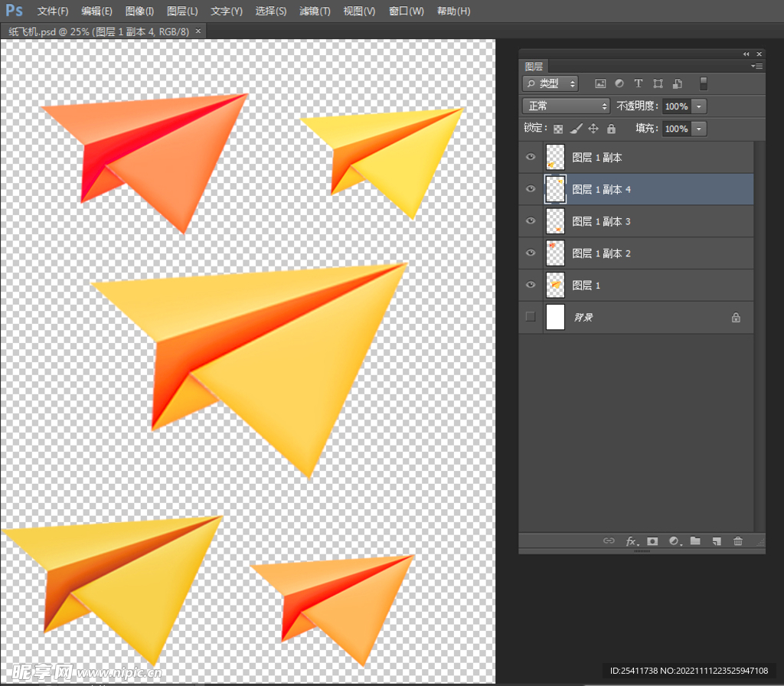The height and width of the screenshot is (686, 784).
Task: Open the 编辑(E) menu
Action: [x=96, y=11]
